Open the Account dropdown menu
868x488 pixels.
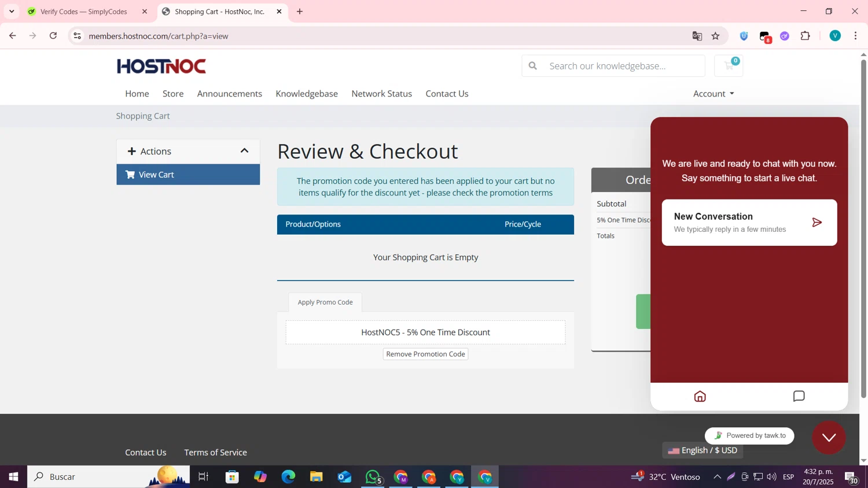[713, 94]
